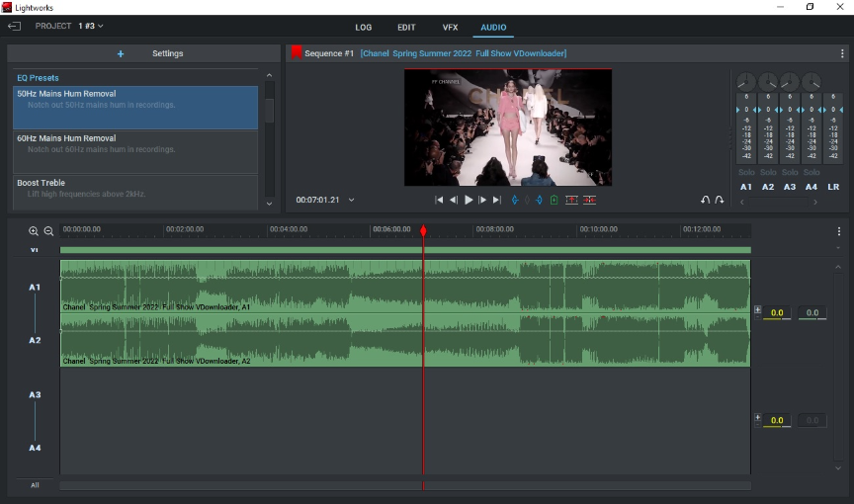Select the 50Hz Mains Hum Removal preset
The height and width of the screenshot is (504, 854).
(x=135, y=107)
